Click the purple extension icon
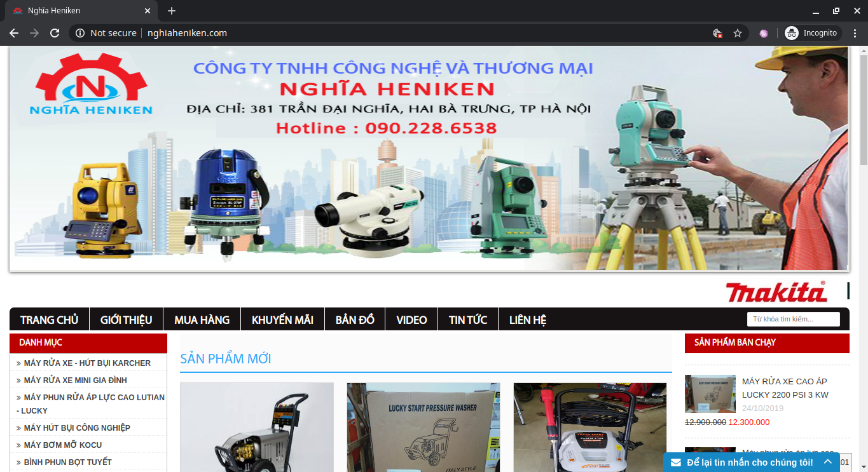This screenshot has height=472, width=868. 764,33
